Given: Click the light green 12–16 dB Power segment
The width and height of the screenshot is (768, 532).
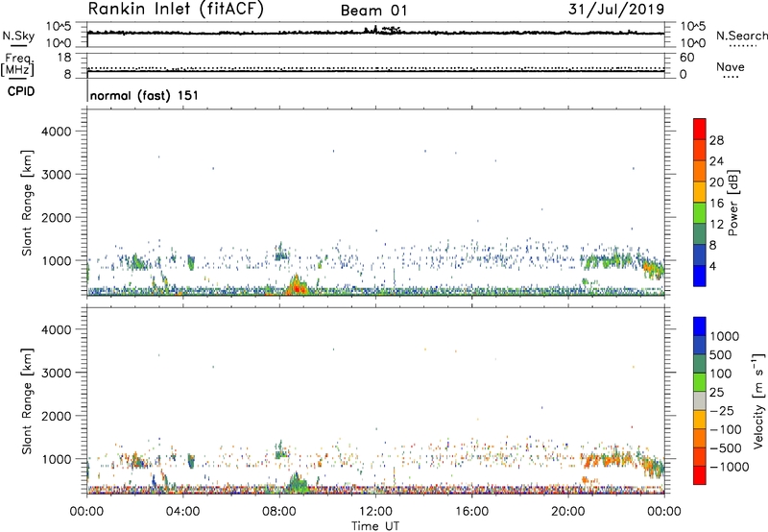Looking at the screenshot, I should (x=700, y=212).
